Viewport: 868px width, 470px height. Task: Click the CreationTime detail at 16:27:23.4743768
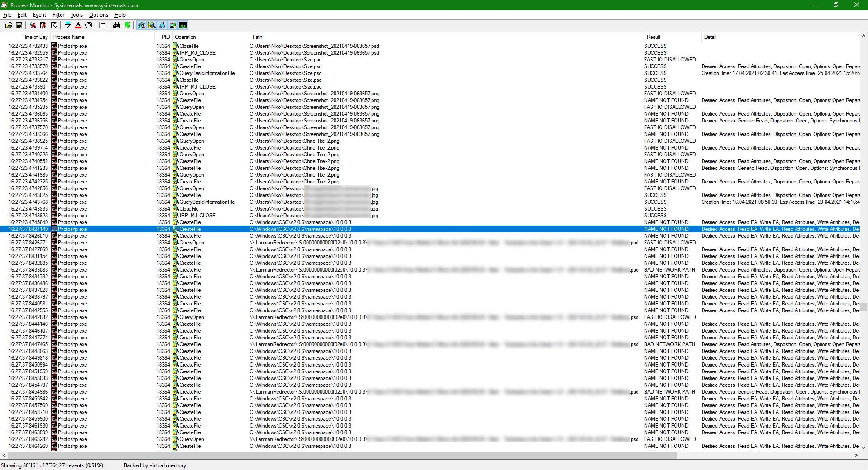click(780, 202)
